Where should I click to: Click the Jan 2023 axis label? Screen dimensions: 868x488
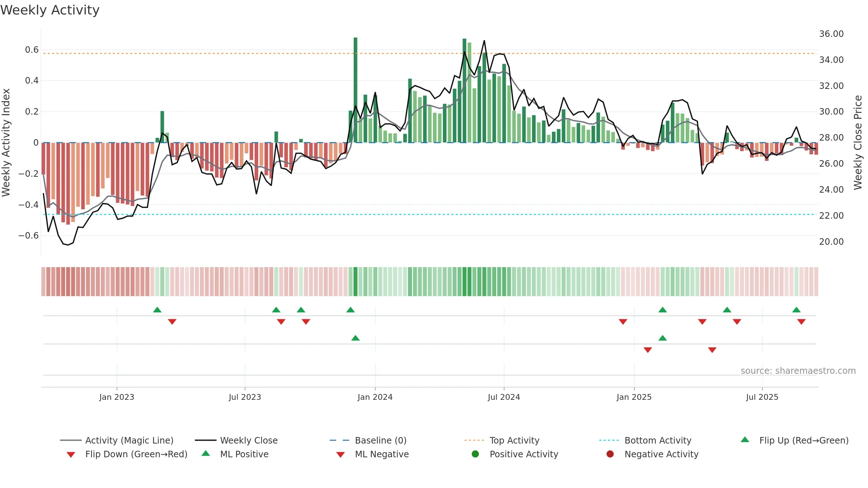pyautogui.click(x=117, y=397)
